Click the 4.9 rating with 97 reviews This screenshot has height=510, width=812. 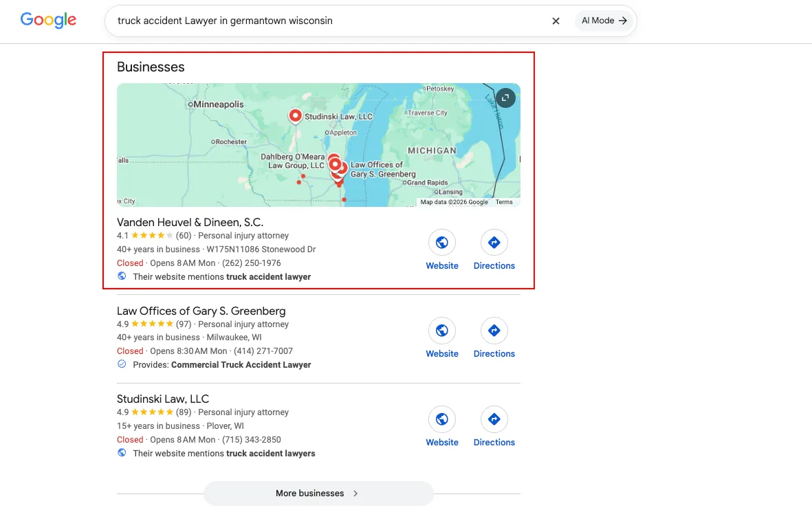pos(154,324)
